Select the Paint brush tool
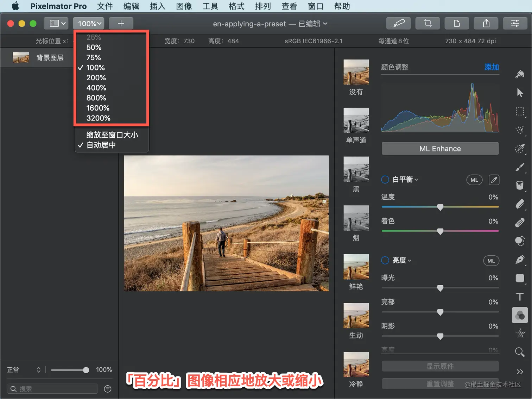 [x=520, y=167]
